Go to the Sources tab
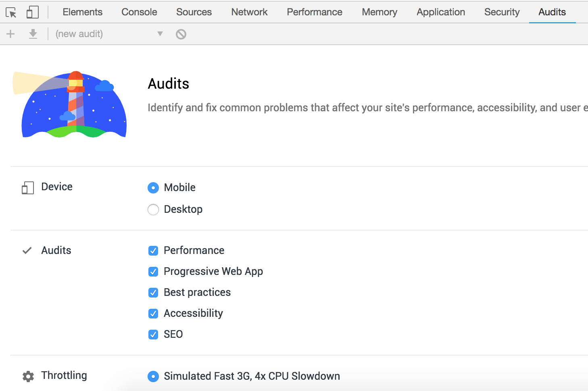Viewport: 588px width, 391px height. coord(194,12)
